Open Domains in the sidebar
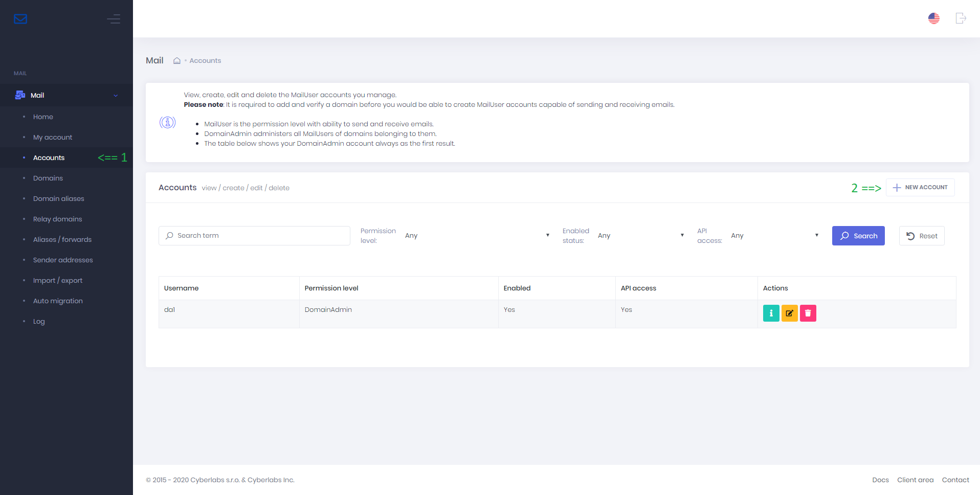 (48, 178)
